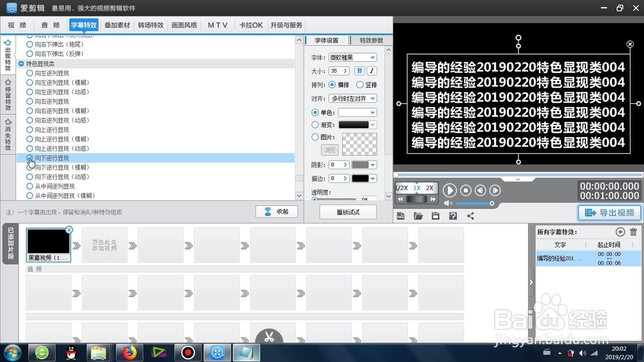The width and height of the screenshot is (644, 362).
Task: Click the share icon
Action: click(471, 216)
